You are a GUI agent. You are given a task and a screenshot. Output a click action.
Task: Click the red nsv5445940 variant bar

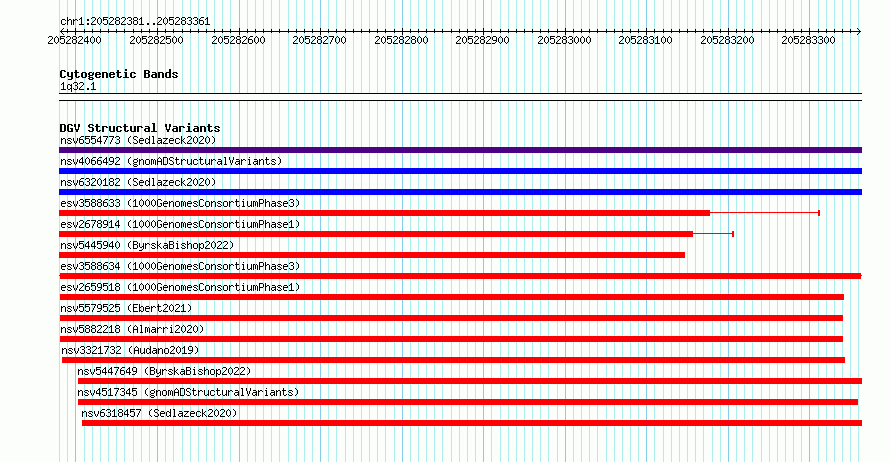[x=372, y=255]
